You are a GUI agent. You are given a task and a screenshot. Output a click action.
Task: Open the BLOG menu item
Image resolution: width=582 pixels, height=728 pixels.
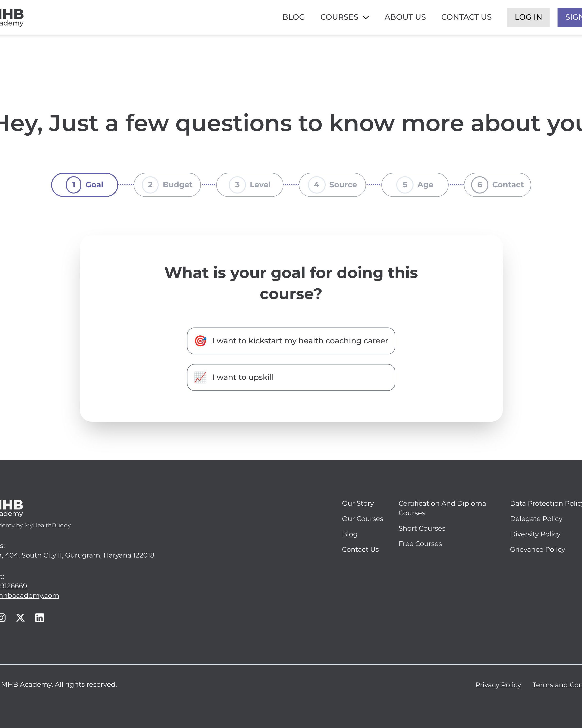(x=293, y=17)
